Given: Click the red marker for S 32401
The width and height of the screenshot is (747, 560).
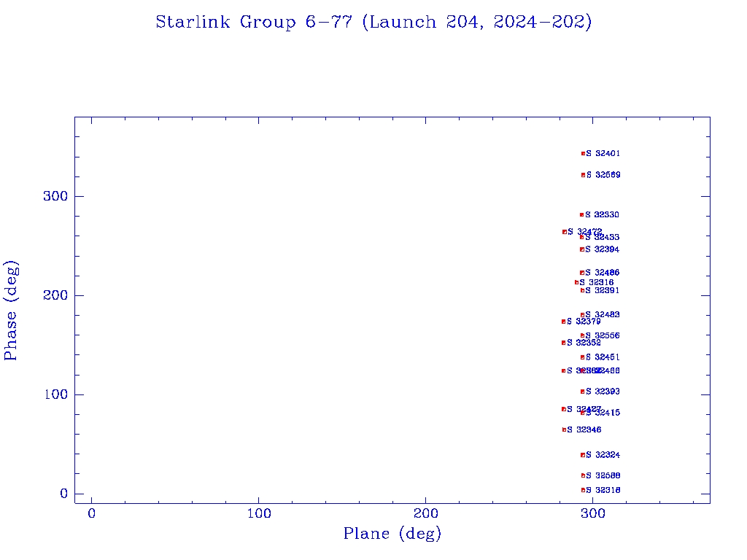Looking at the screenshot, I should (583, 154).
